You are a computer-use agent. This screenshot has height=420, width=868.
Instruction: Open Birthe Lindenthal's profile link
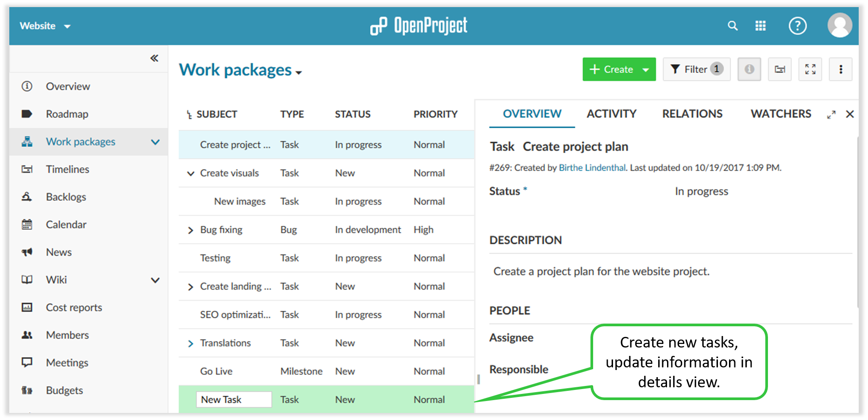tap(592, 168)
